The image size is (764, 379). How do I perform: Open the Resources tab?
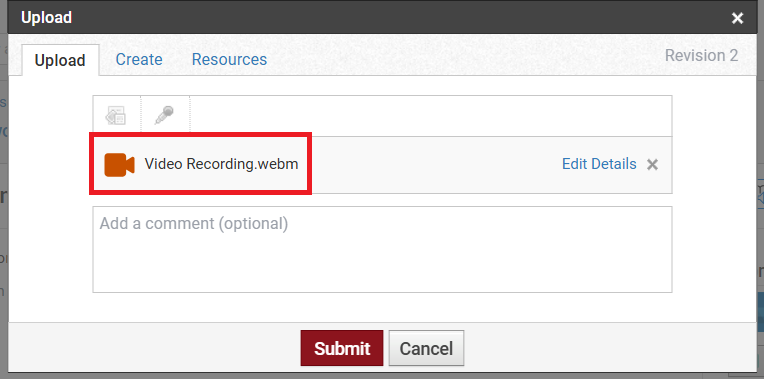point(229,59)
